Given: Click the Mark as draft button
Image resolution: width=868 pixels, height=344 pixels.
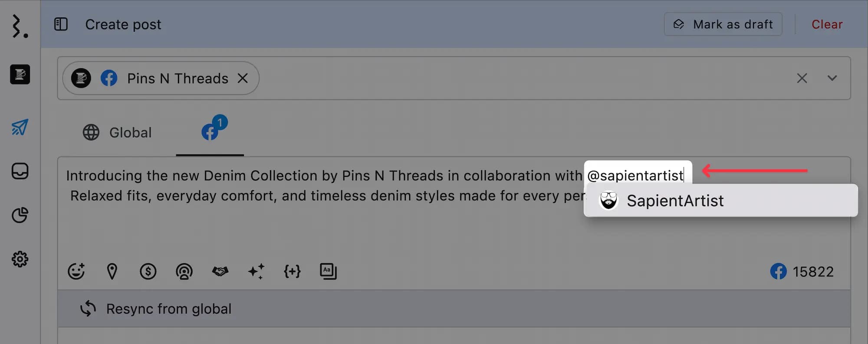Looking at the screenshot, I should click(x=723, y=24).
